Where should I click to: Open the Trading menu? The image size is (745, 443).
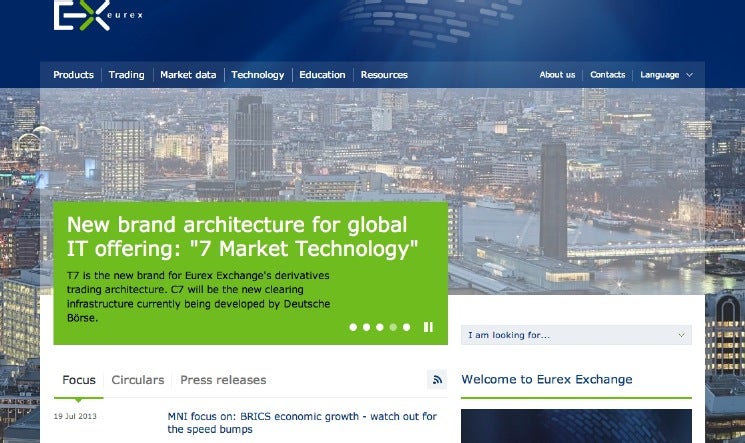pyautogui.click(x=126, y=75)
